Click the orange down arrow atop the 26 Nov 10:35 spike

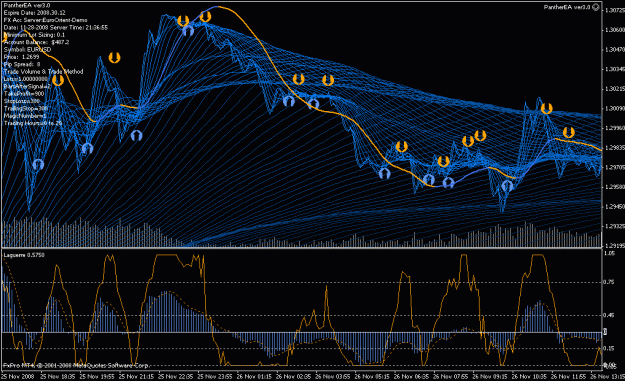click(546, 108)
